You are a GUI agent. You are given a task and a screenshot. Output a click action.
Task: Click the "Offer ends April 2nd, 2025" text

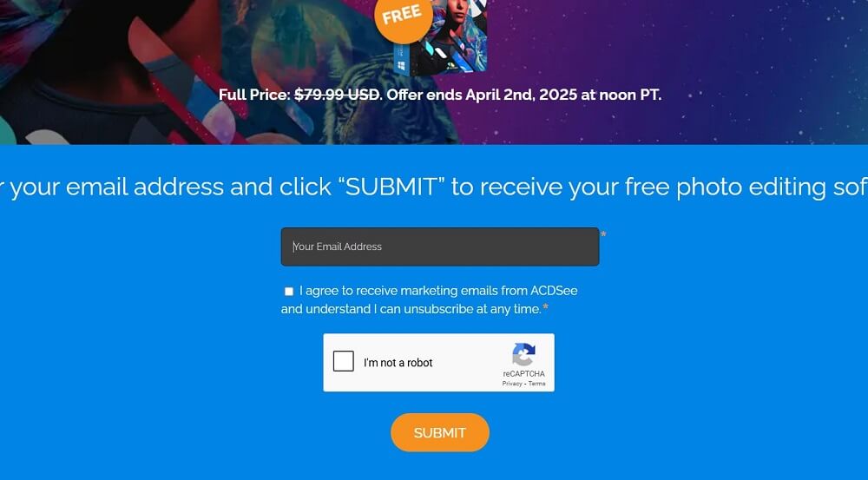point(482,95)
